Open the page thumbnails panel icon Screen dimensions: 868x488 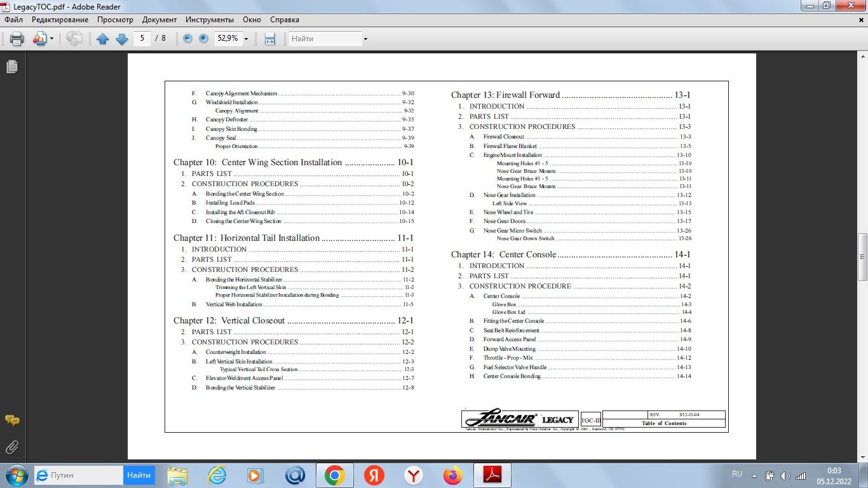coord(11,67)
